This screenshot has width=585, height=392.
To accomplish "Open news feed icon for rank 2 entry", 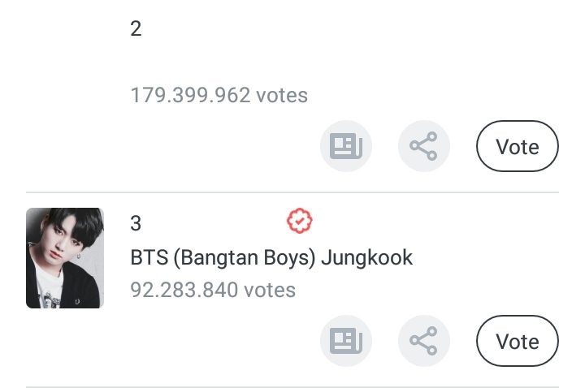I will pos(346,147).
